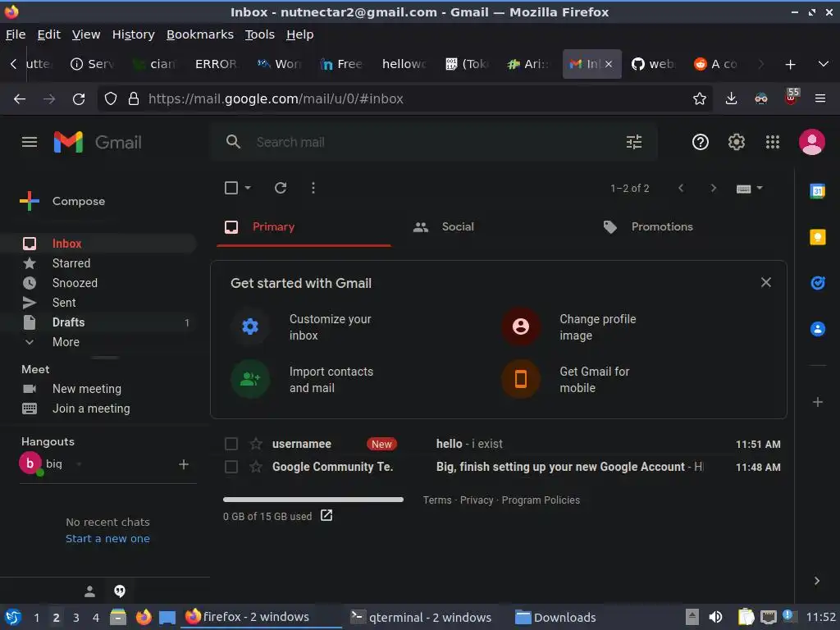Switch to the Social tab

tap(444, 226)
